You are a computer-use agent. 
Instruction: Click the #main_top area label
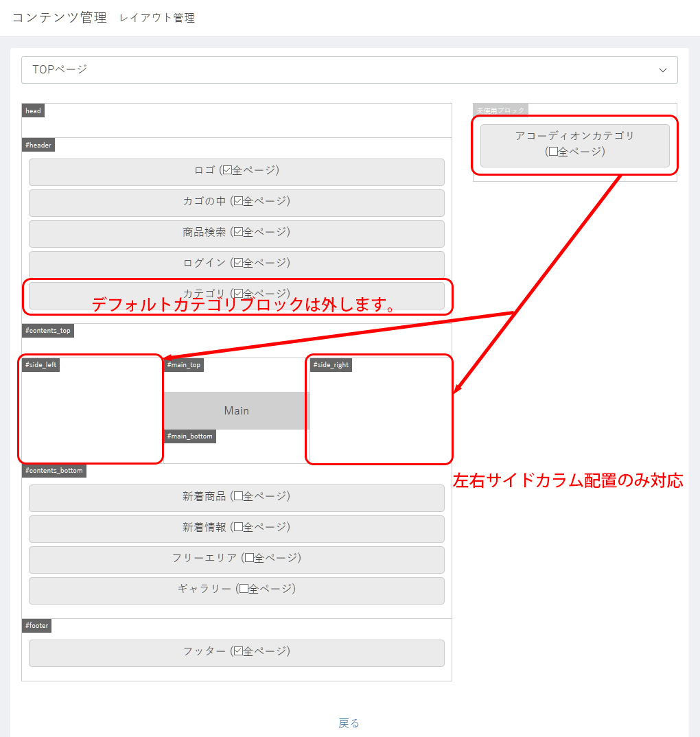[184, 365]
